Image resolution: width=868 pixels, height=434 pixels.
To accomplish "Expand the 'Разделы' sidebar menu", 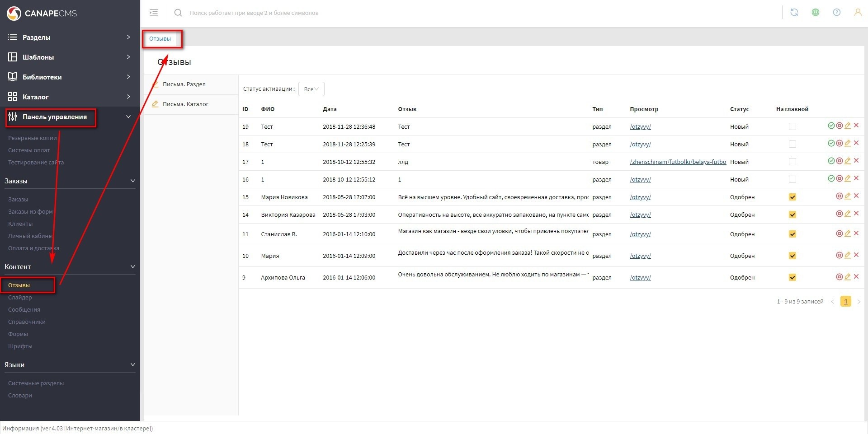I will tap(70, 37).
